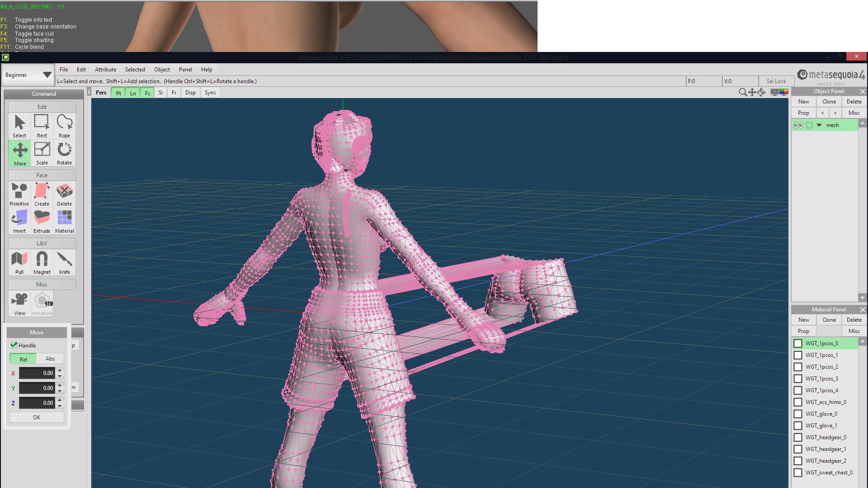The width and height of the screenshot is (868, 488).
Task: Click the viewport rotate icon
Action: pos(762,92)
